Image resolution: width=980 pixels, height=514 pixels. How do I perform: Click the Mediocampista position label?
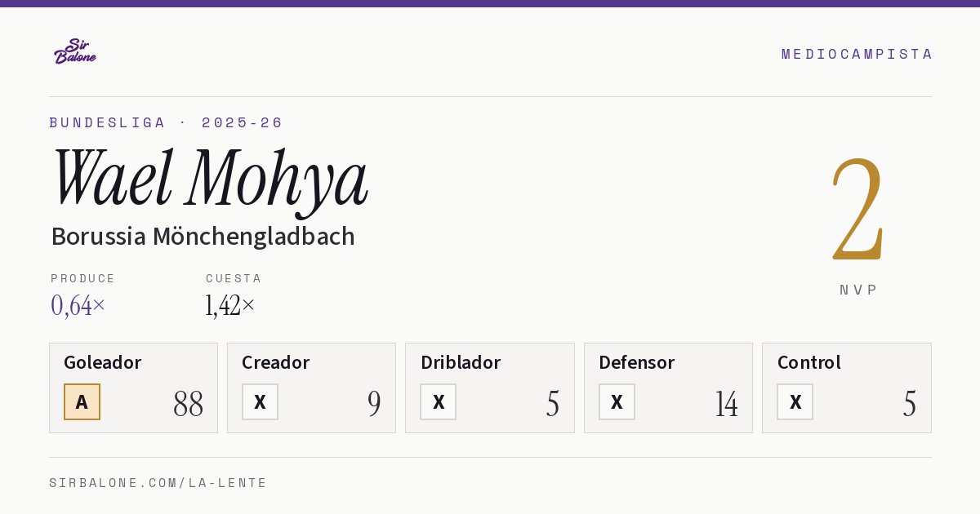pos(857,54)
